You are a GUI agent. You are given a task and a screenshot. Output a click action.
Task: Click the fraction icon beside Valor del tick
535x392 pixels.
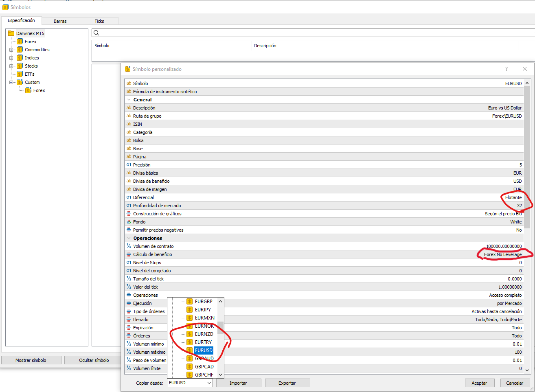(129, 287)
